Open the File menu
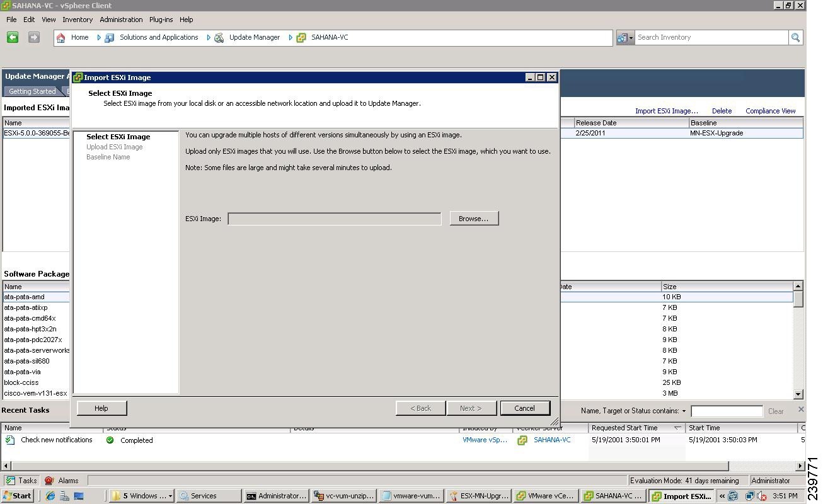This screenshot has width=823, height=504. coord(11,20)
